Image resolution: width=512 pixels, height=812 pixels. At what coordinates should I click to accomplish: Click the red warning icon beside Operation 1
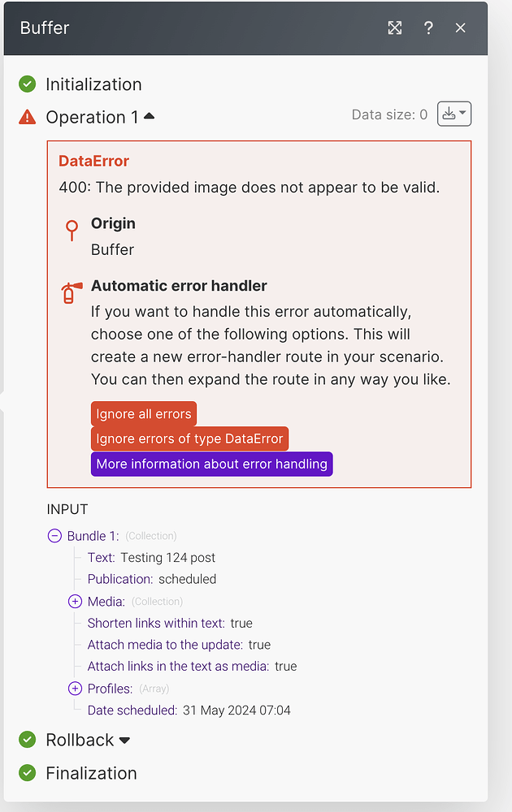pos(28,117)
